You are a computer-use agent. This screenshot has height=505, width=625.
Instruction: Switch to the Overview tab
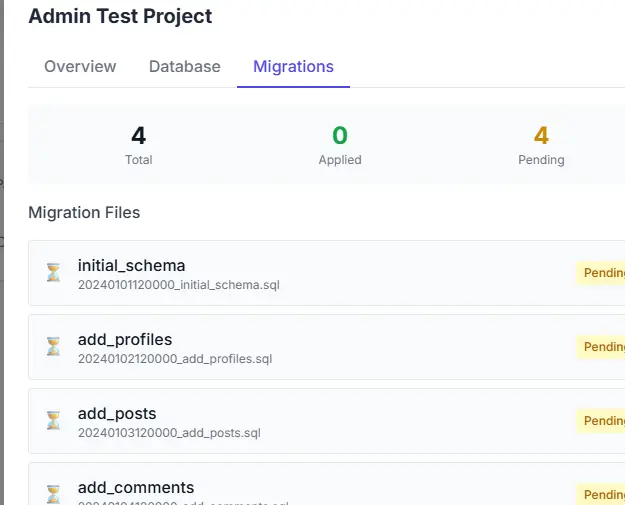pos(80,66)
